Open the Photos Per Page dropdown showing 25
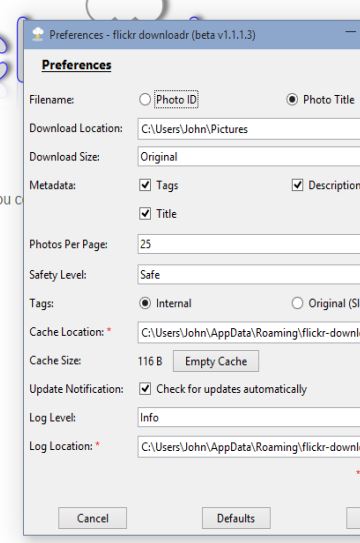The width and height of the screenshot is (360, 543). tap(249, 244)
